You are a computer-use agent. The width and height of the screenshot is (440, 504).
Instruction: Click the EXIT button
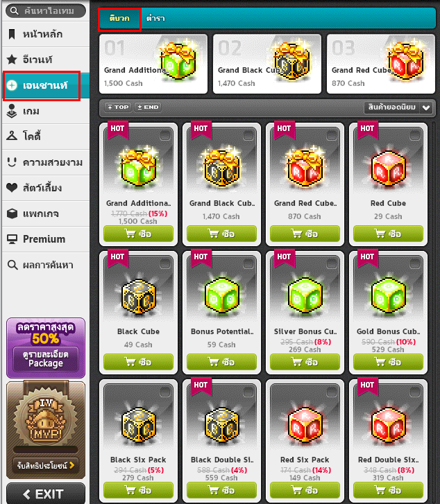tap(46, 494)
